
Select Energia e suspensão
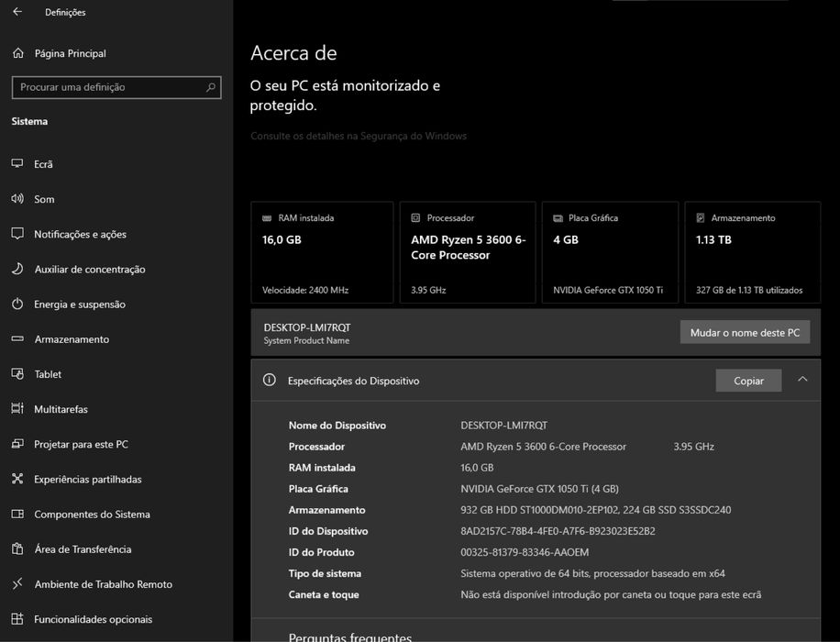click(x=80, y=304)
